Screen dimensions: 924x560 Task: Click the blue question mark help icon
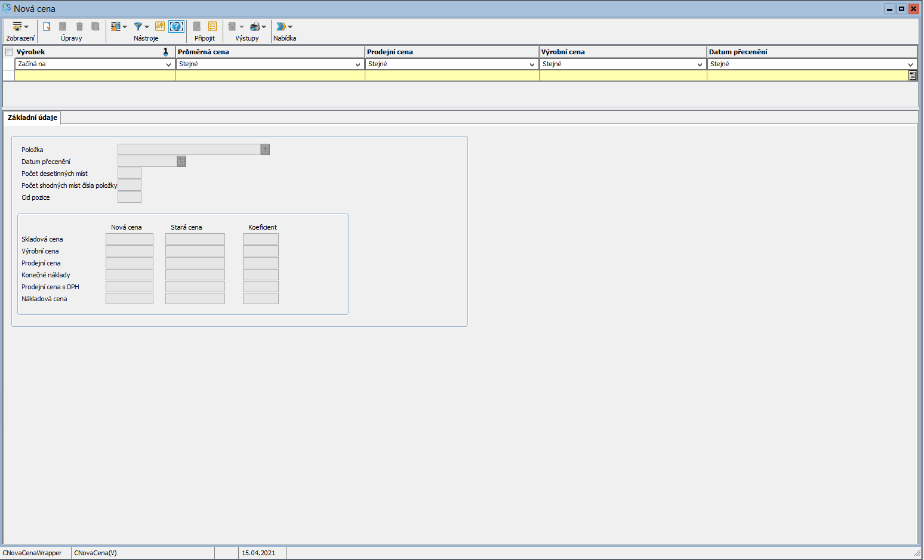176,26
